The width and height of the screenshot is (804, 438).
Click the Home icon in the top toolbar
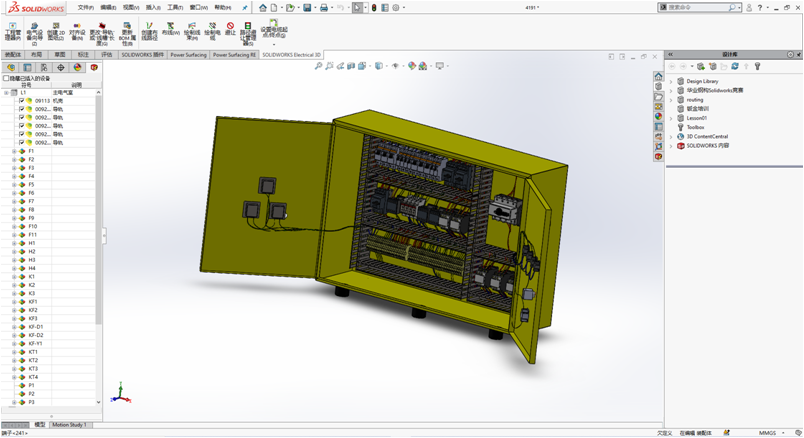coord(262,7)
